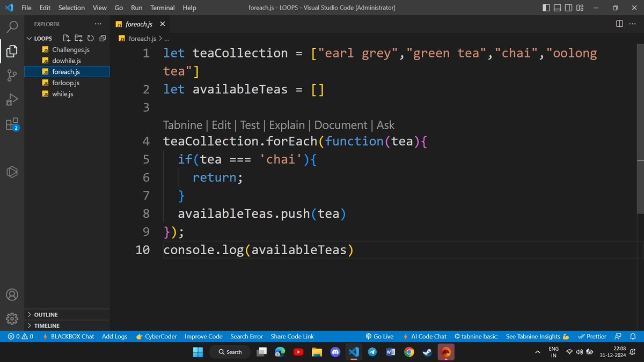Open the Terminal menu

click(x=162, y=8)
